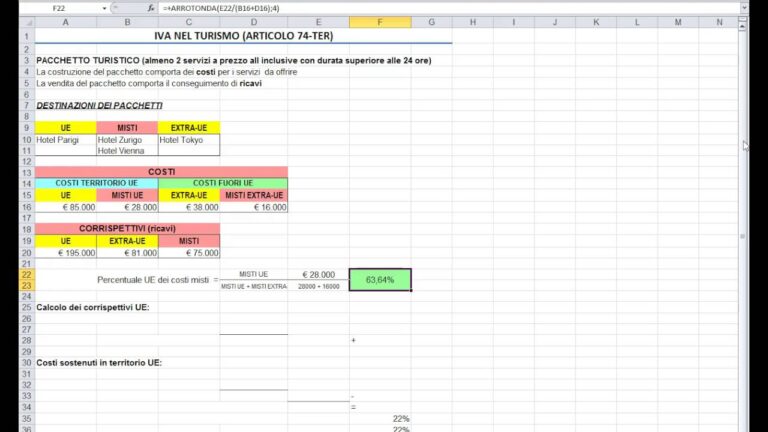
Task: Click the 'MISTI UE + MISTI EXTRA' denominator label
Action: pyautogui.click(x=254, y=287)
